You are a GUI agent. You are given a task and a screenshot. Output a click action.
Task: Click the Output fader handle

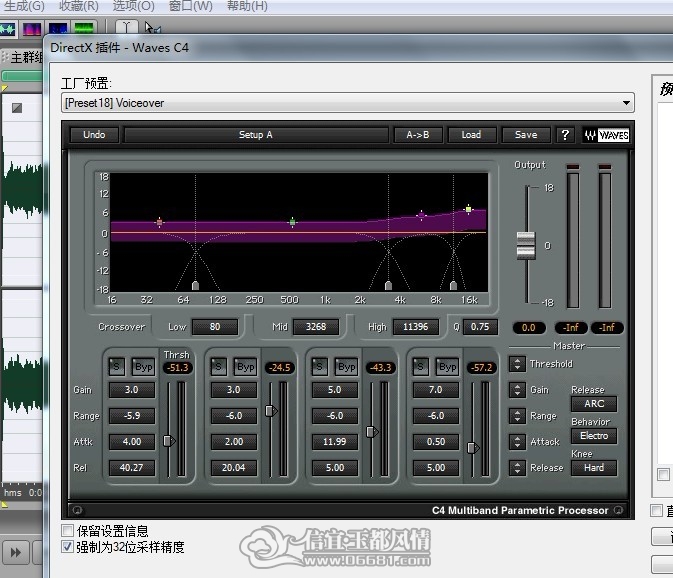[526, 245]
